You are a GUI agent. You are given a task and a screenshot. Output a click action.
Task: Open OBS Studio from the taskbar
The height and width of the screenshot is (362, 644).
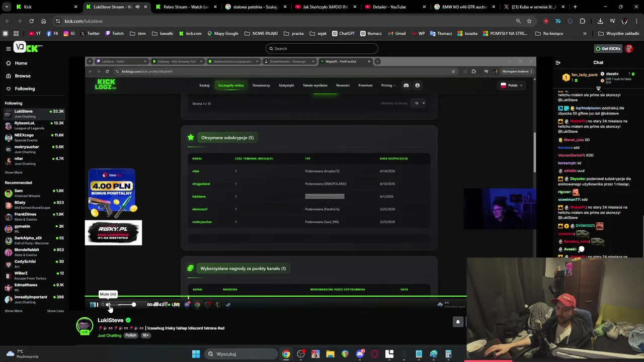301,354
